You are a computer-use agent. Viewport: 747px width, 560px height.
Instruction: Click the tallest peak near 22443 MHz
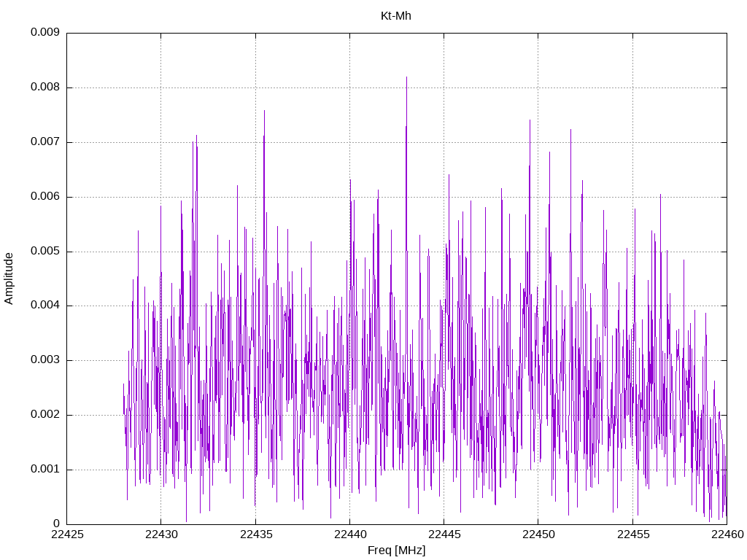pyautogui.click(x=406, y=77)
